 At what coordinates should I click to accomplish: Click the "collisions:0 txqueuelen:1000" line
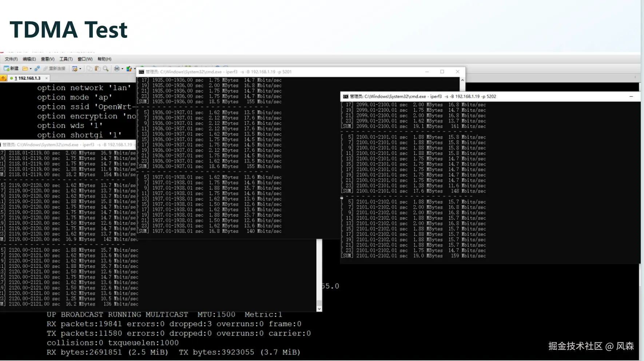[113, 343]
